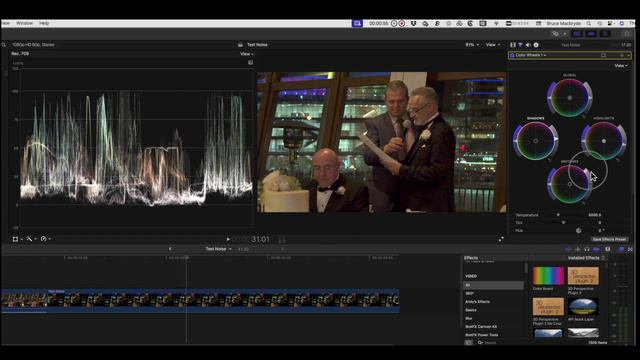
Task: Toggle the Transitions browser icon
Action: tap(630, 249)
